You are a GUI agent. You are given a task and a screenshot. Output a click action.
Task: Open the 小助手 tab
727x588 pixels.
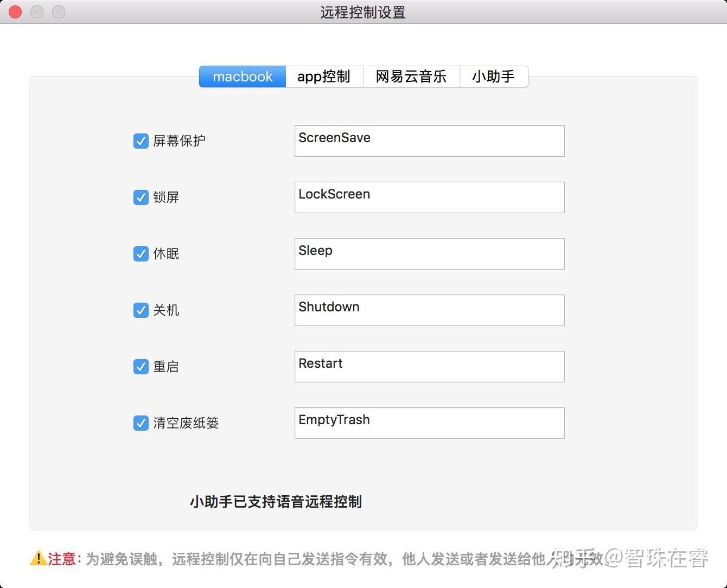click(x=494, y=76)
